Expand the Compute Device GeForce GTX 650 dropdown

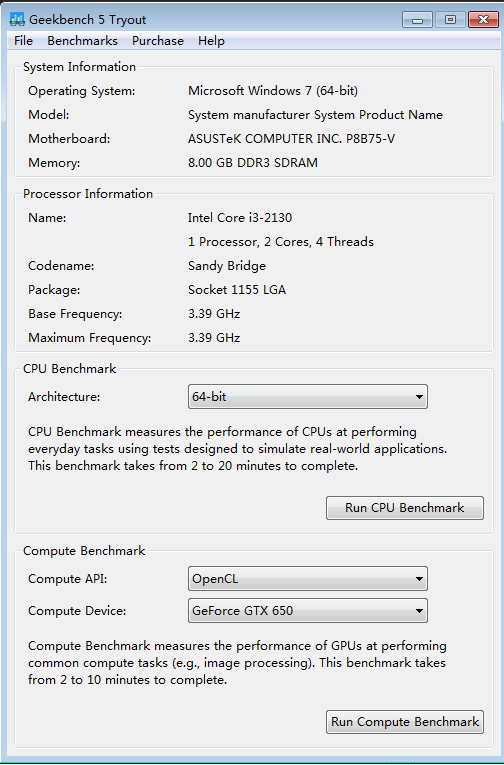click(x=308, y=611)
